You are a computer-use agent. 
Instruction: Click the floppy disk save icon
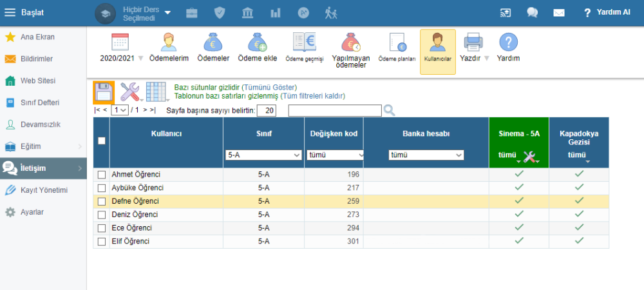pos(104,92)
